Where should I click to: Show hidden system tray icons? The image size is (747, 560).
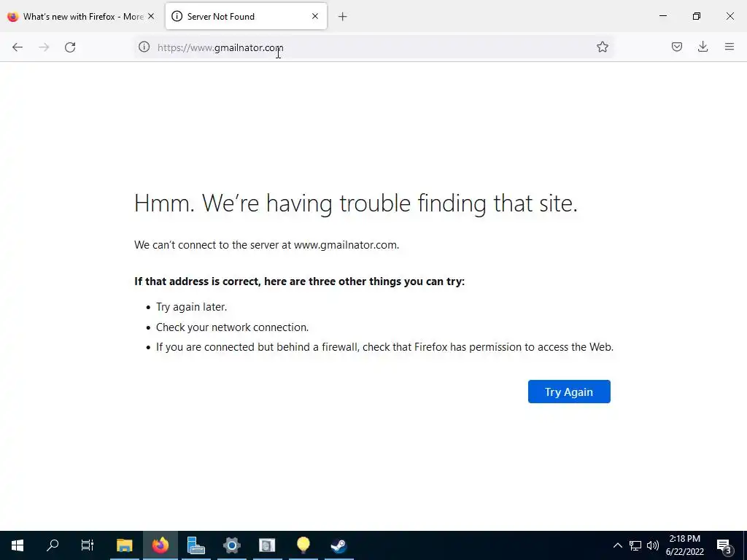[617, 545]
